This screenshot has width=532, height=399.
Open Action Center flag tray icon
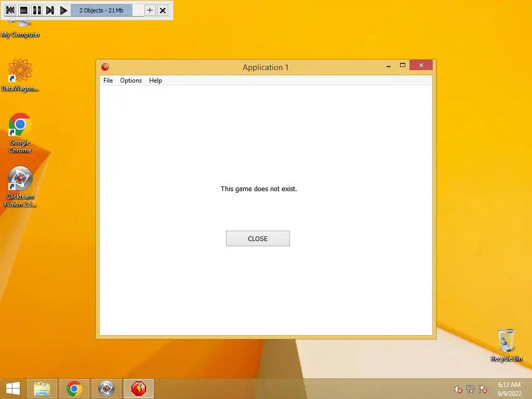pyautogui.click(x=483, y=389)
